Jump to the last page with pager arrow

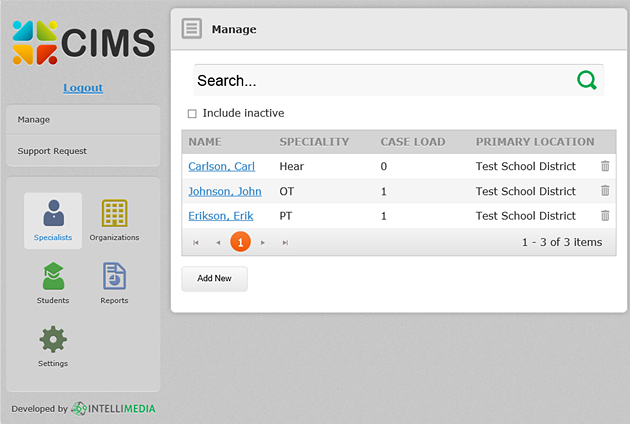click(285, 242)
